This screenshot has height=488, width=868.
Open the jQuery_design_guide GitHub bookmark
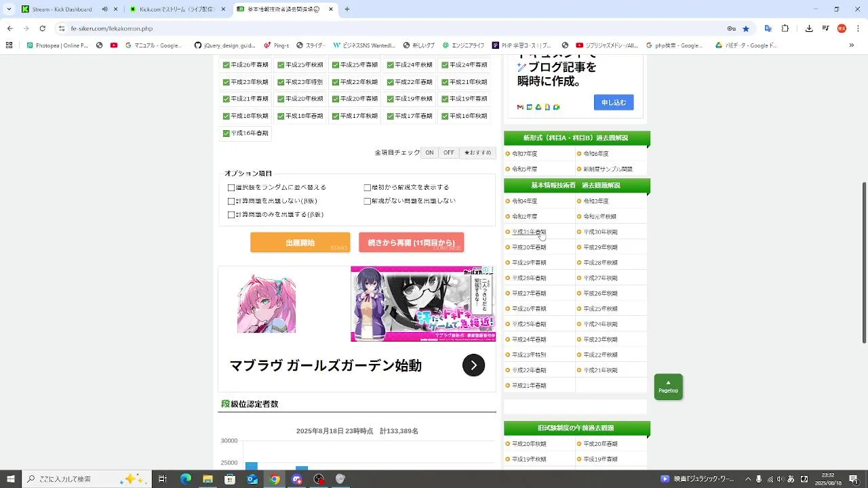coord(225,45)
